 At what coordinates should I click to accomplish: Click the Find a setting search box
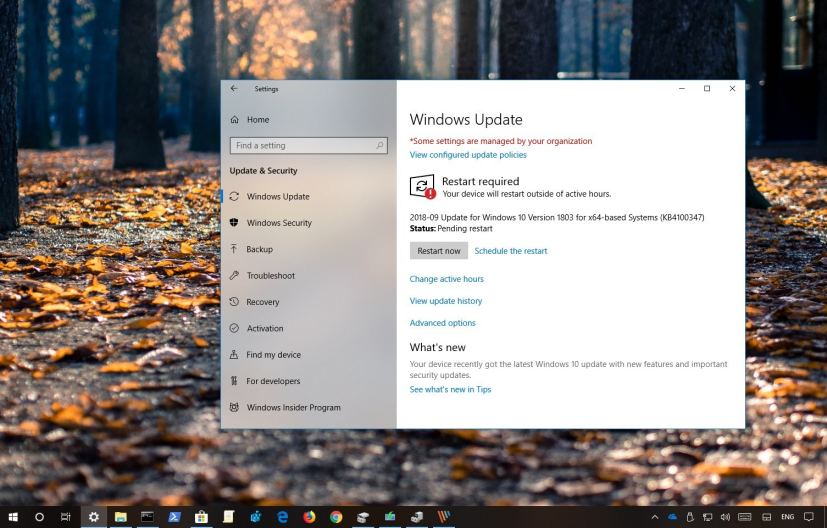point(309,146)
